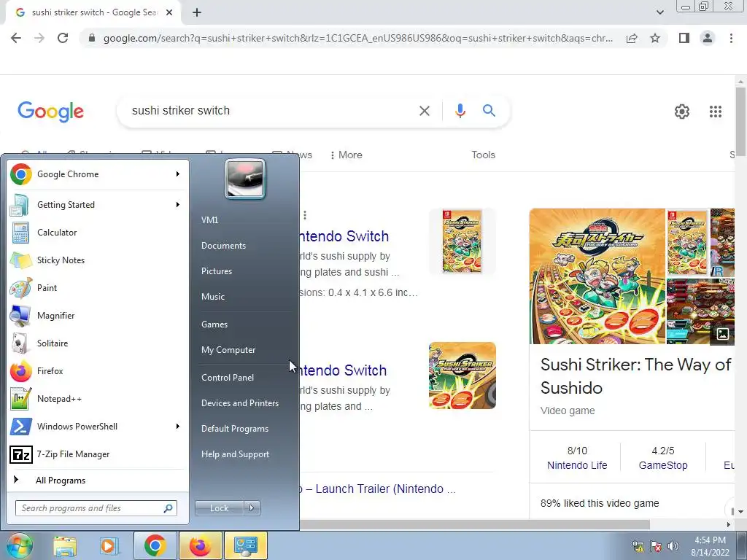Click Search programs and files box
The image size is (747, 560).
point(96,508)
